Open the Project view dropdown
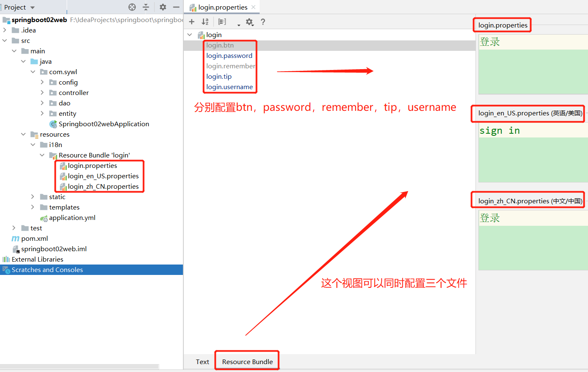The width and height of the screenshot is (588, 372). (x=33, y=7)
